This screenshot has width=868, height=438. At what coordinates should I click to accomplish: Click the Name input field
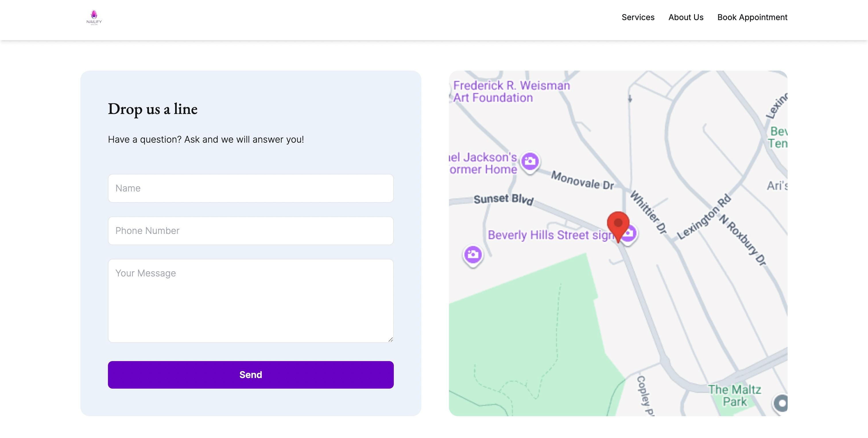point(251,188)
